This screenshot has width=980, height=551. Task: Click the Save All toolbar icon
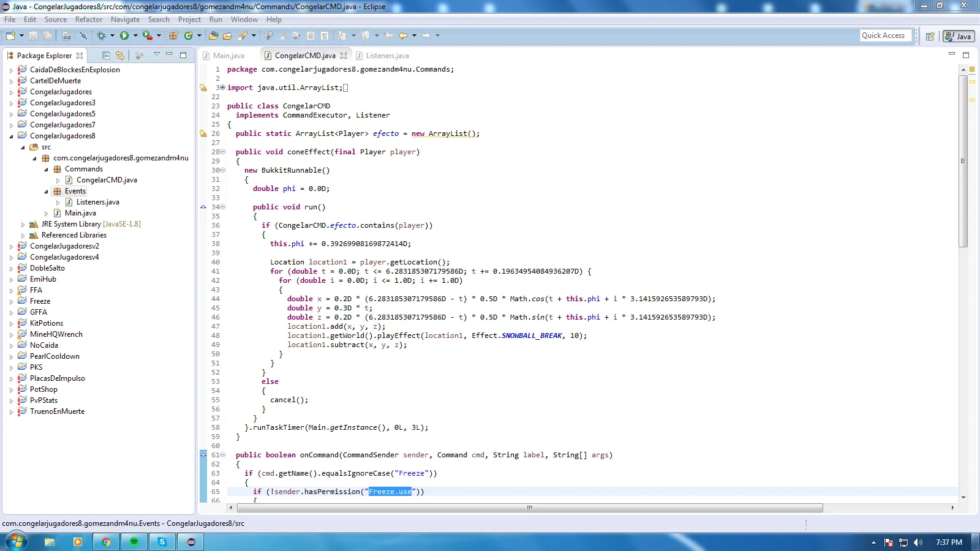(47, 36)
